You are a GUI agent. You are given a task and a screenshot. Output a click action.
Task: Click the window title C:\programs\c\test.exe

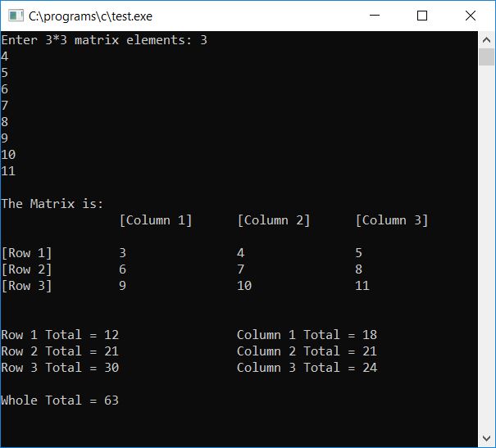click(x=90, y=16)
